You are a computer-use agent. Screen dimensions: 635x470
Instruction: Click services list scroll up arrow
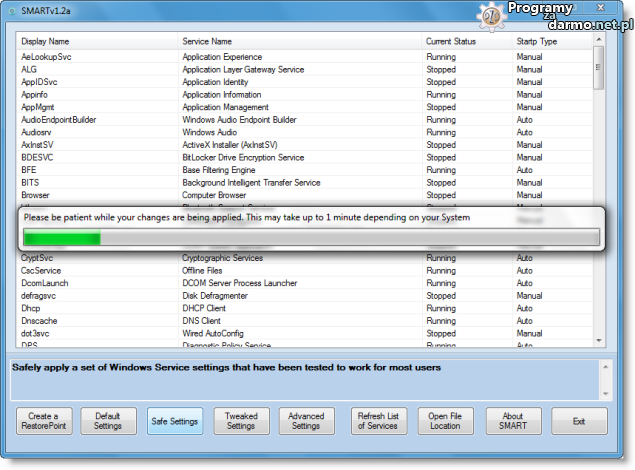(x=599, y=39)
